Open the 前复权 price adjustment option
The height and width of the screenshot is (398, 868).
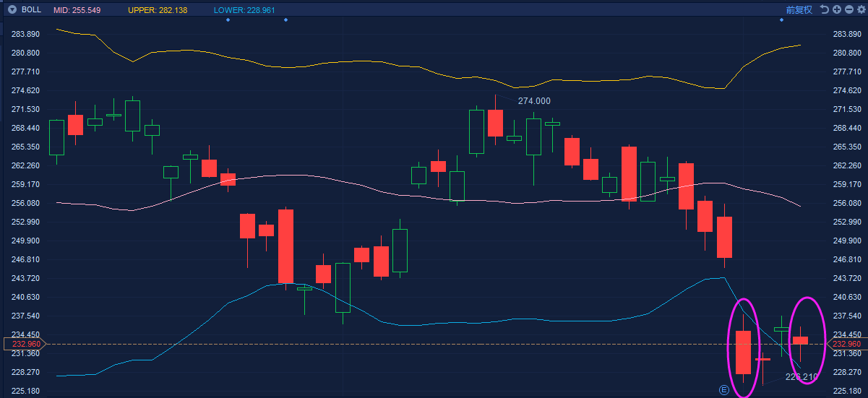coord(799,9)
